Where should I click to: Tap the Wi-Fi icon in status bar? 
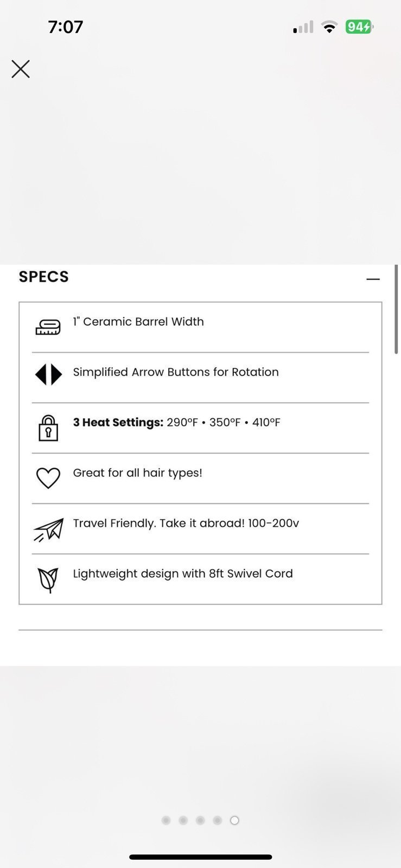(x=329, y=27)
